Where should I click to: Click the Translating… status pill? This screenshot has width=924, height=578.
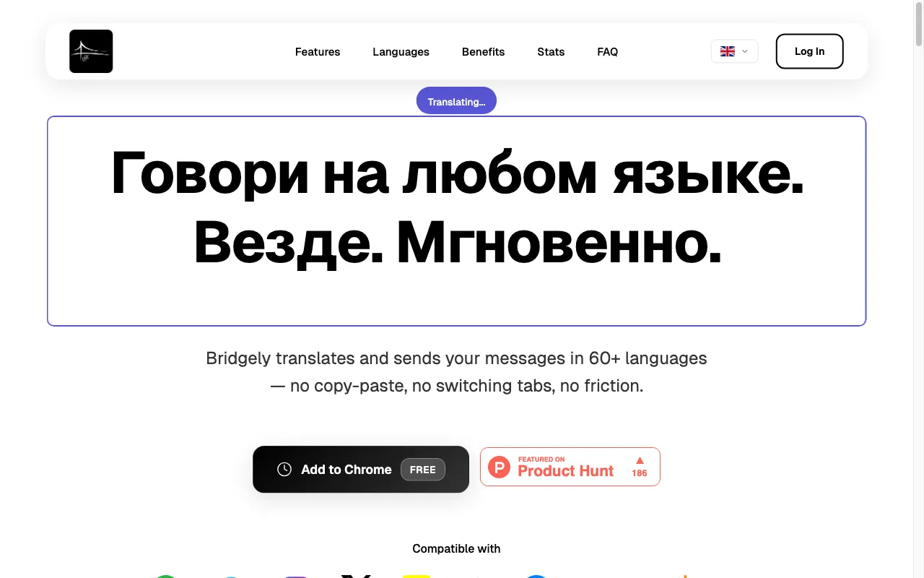point(456,102)
